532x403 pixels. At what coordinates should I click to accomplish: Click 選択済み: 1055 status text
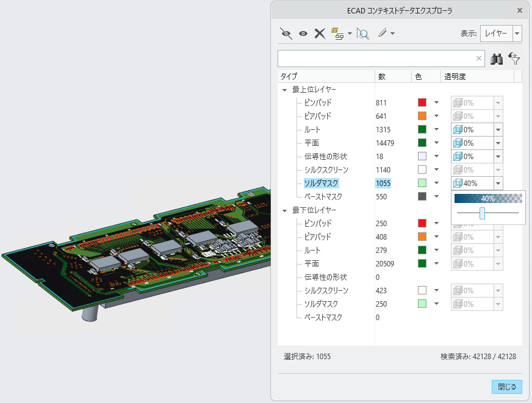[307, 357]
